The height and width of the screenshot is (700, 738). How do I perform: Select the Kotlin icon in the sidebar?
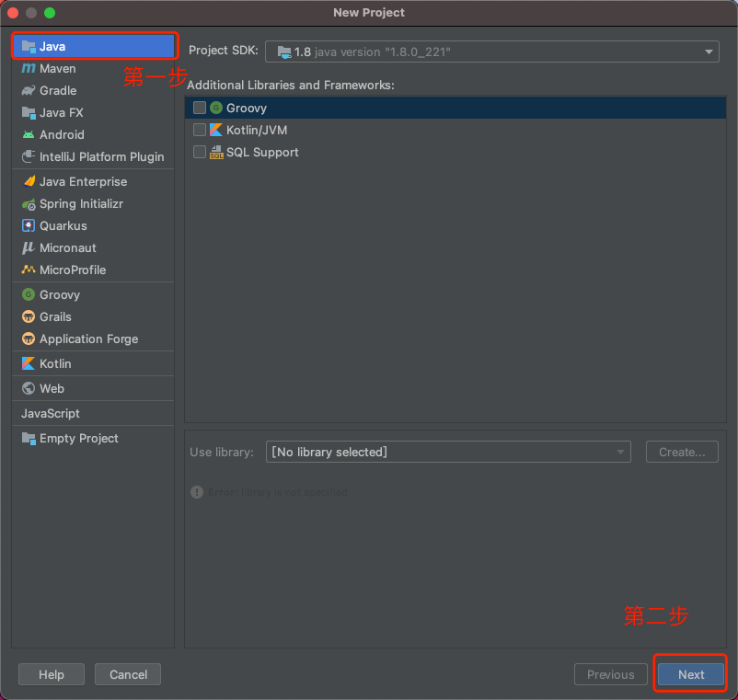coord(29,363)
